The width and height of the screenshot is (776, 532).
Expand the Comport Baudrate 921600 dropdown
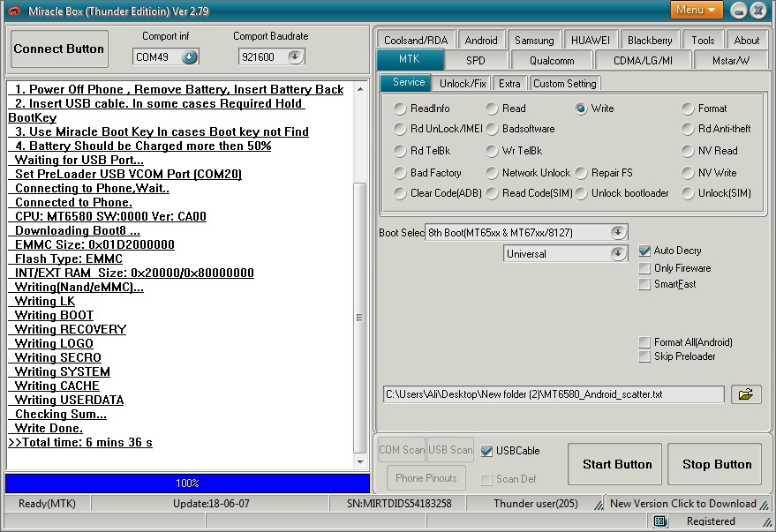tap(295, 56)
